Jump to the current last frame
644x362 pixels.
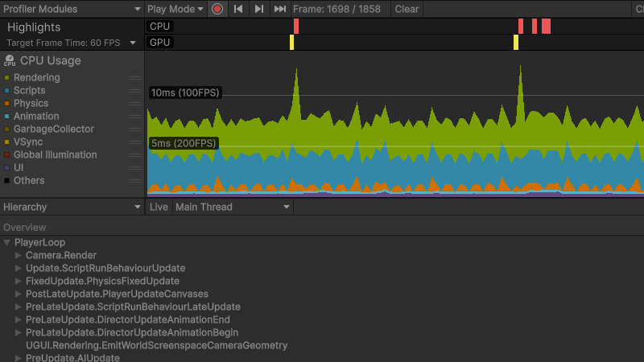point(279,9)
